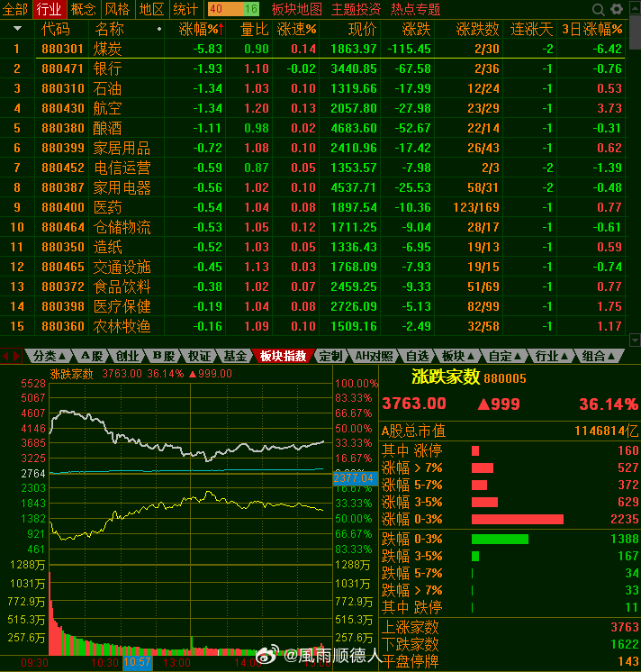Sort by 代码 column header
The width and height of the screenshot is (641, 672).
(x=55, y=29)
